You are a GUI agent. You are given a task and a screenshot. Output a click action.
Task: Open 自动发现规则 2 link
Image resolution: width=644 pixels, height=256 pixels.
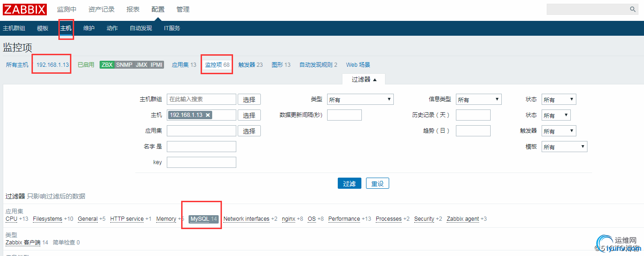pyautogui.click(x=318, y=65)
